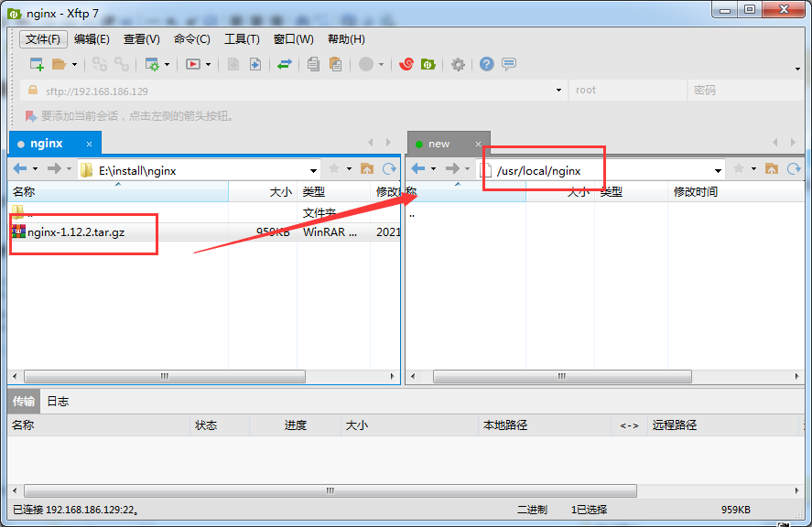Click the Connect link icon in toolbar
This screenshot has height=527, width=812.
99,64
